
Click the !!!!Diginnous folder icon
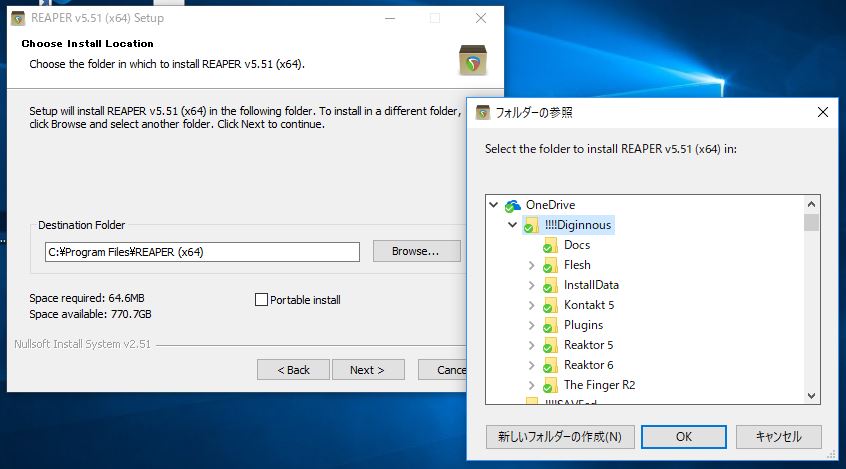pyautogui.click(x=531, y=225)
